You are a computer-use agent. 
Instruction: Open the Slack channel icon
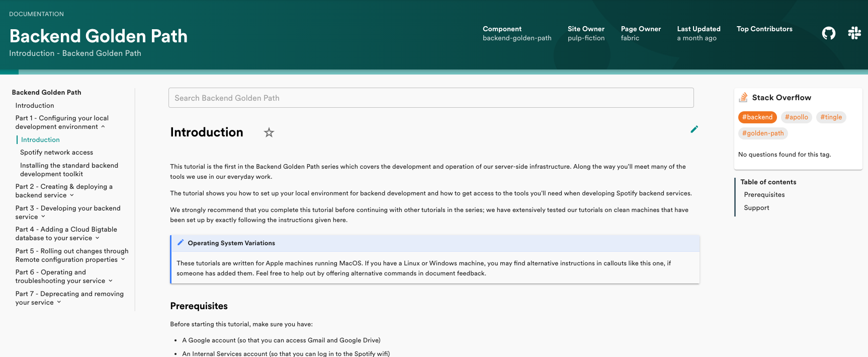(854, 33)
